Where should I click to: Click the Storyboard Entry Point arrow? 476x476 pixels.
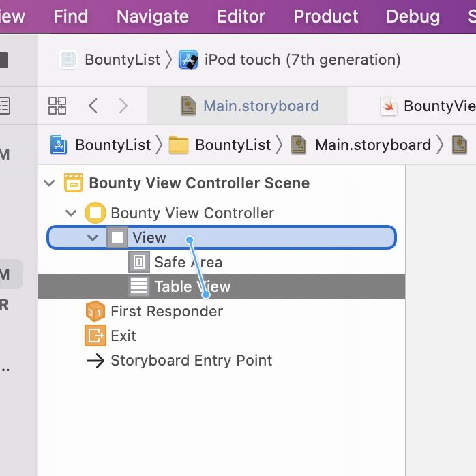pos(95,360)
